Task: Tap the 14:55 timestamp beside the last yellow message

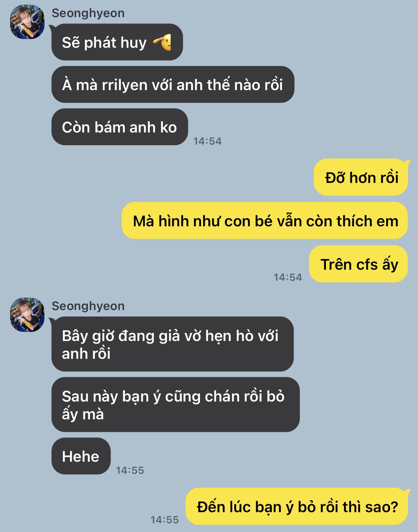Action: click(x=165, y=520)
